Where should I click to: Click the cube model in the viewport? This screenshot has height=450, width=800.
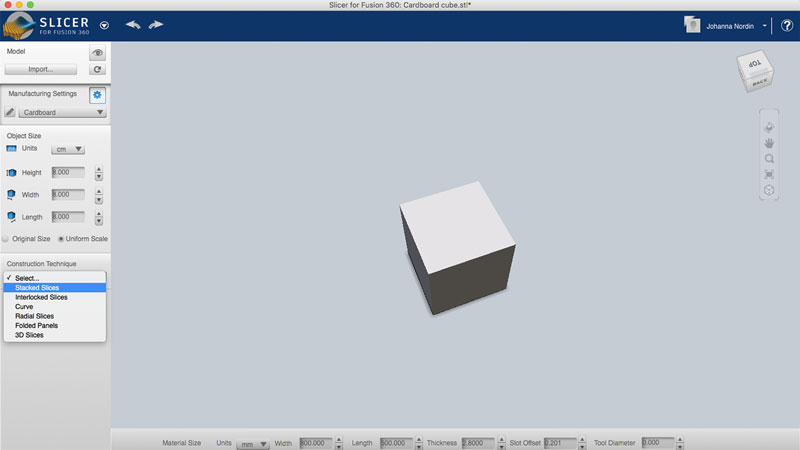pyautogui.click(x=457, y=247)
